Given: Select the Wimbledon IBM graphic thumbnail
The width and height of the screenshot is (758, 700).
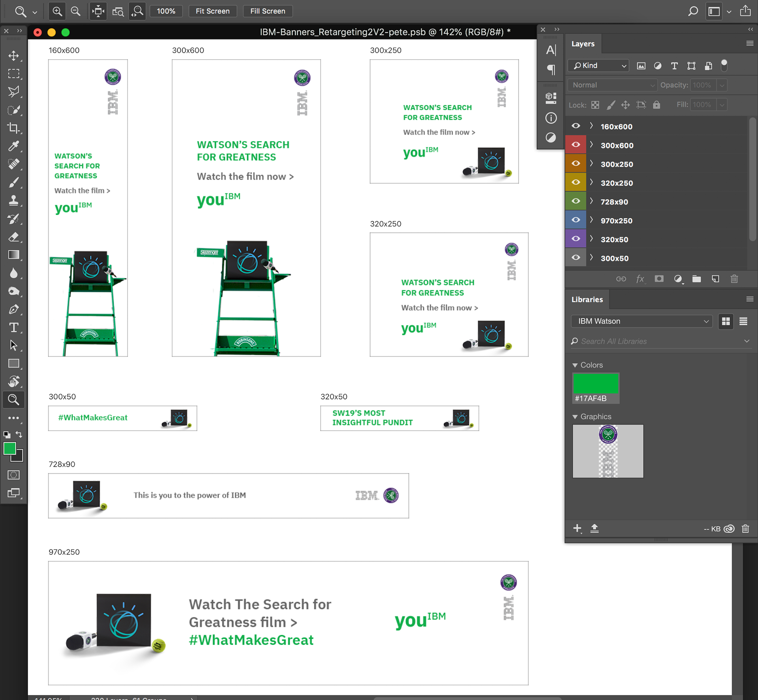Looking at the screenshot, I should pos(608,451).
